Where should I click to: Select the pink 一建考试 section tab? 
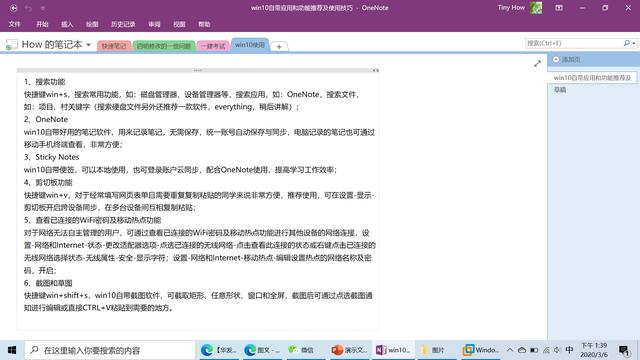[213, 46]
